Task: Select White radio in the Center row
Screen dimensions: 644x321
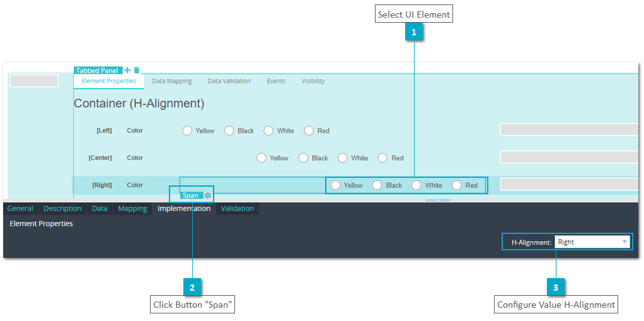Action: [343, 158]
